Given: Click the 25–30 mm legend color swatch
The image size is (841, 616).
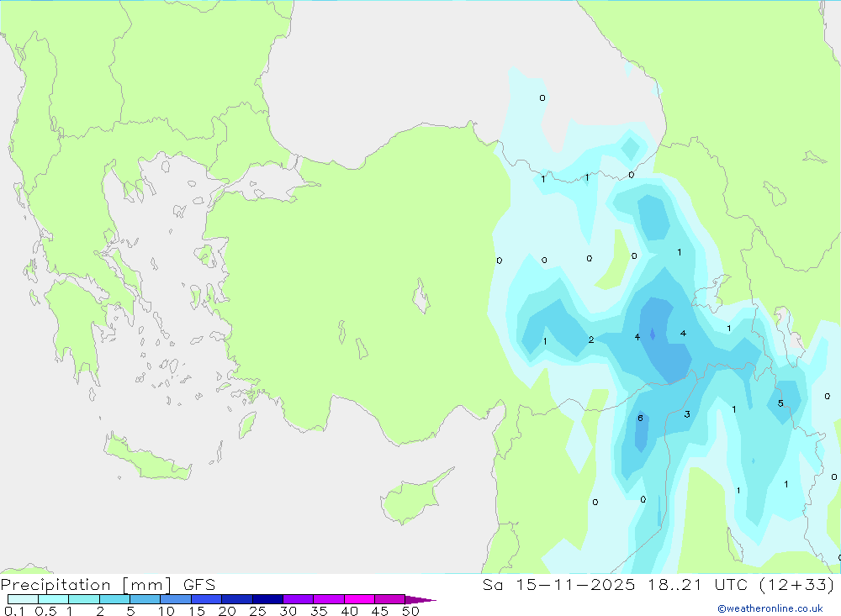Looking at the screenshot, I should pyautogui.click(x=267, y=599).
